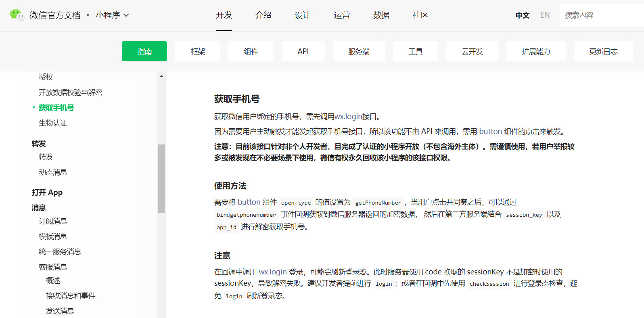Switch to the 设计 top tab
Image resolution: width=644 pixels, height=318 pixels.
coord(303,15)
